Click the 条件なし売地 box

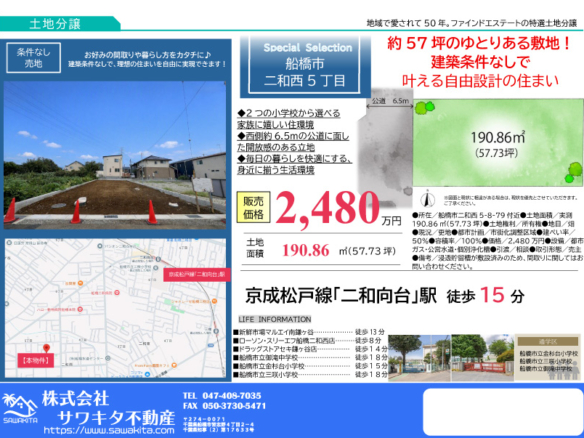pos(34,58)
